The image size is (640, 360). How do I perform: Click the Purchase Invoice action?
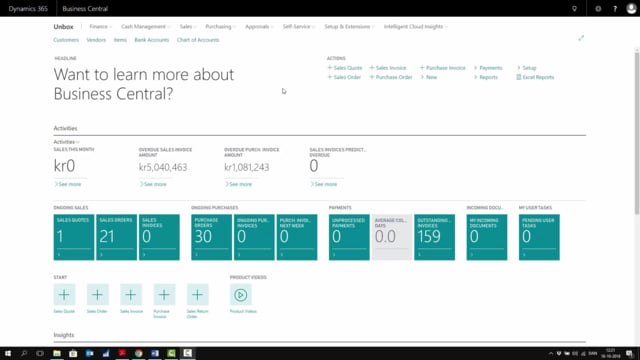[x=442, y=68]
